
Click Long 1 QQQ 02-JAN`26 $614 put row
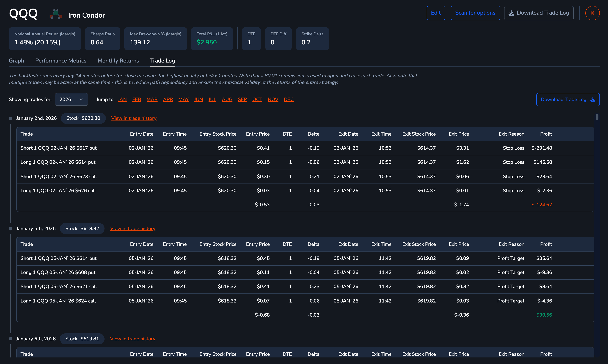coord(305,162)
